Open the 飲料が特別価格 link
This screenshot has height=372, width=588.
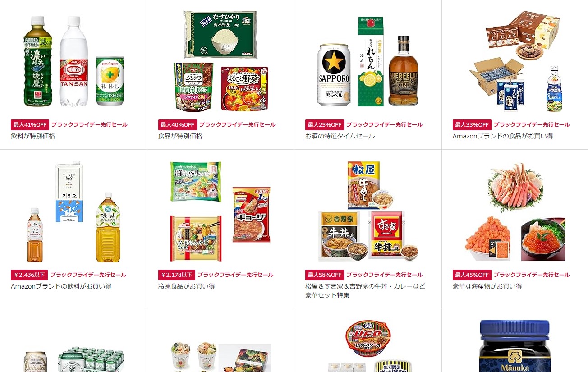pos(33,136)
